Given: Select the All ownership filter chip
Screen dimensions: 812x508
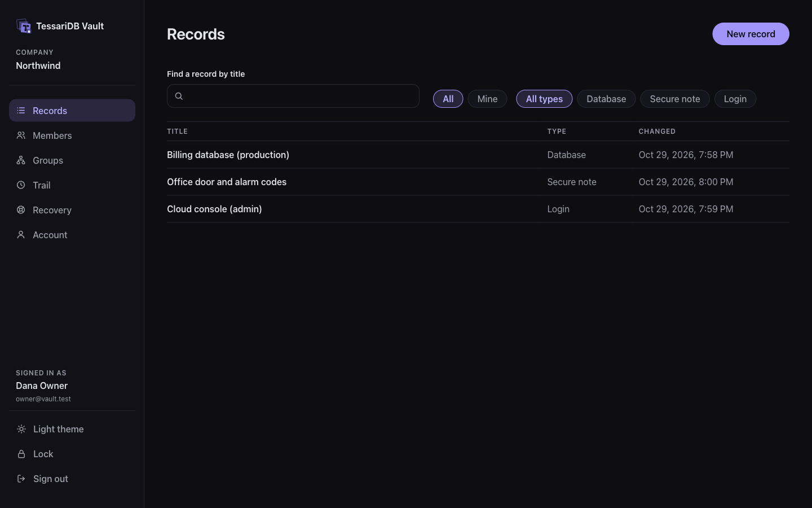Looking at the screenshot, I should click(x=448, y=99).
